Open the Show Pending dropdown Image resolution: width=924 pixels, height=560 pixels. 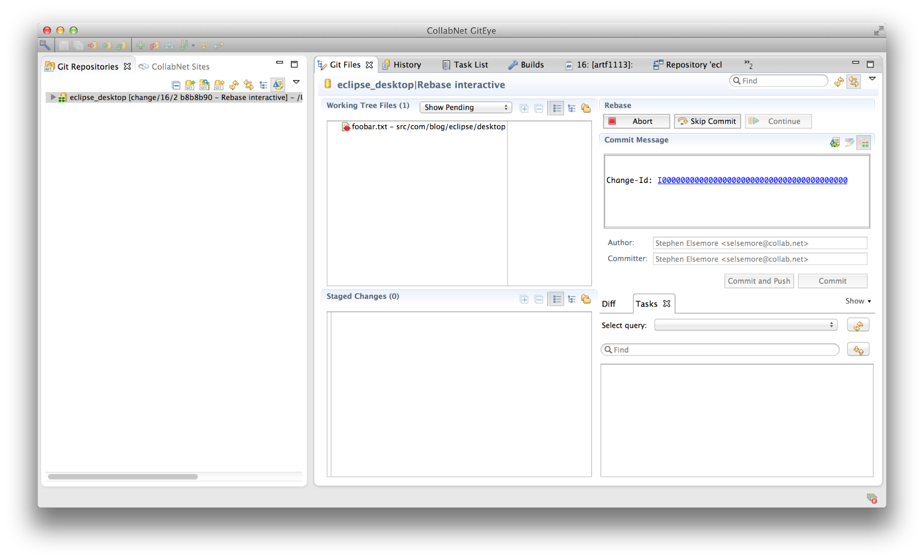click(x=465, y=107)
